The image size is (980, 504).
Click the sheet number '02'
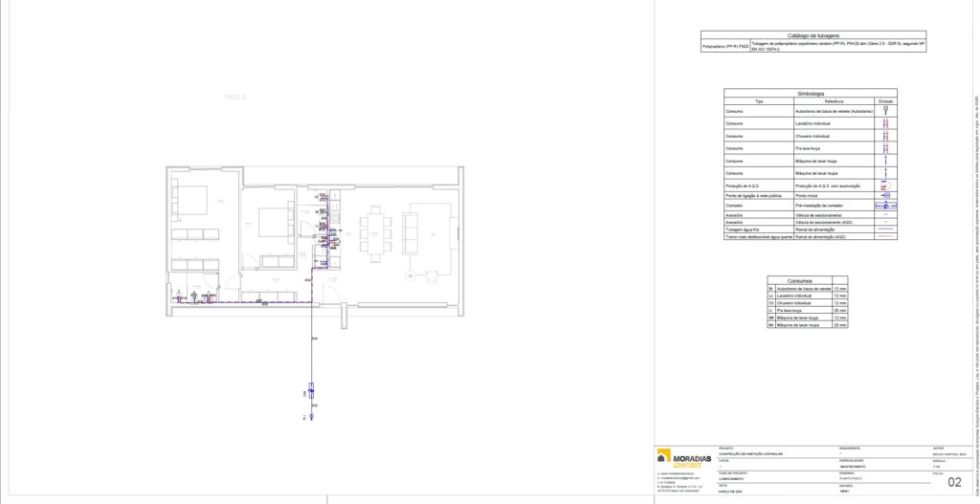[954, 482]
